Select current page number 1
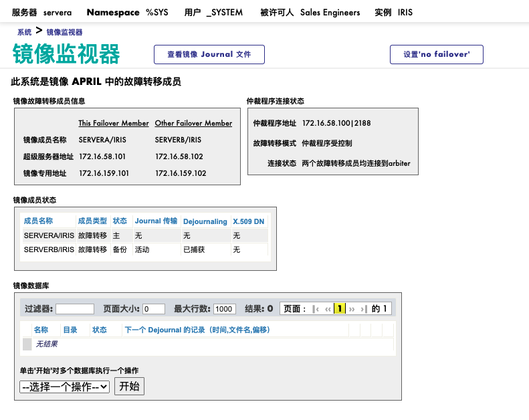The image size is (529, 420). pos(340,309)
